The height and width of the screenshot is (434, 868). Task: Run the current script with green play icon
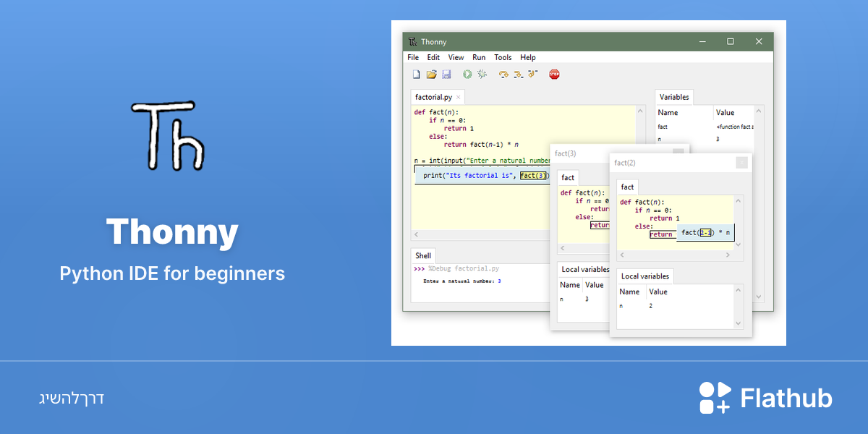click(467, 74)
